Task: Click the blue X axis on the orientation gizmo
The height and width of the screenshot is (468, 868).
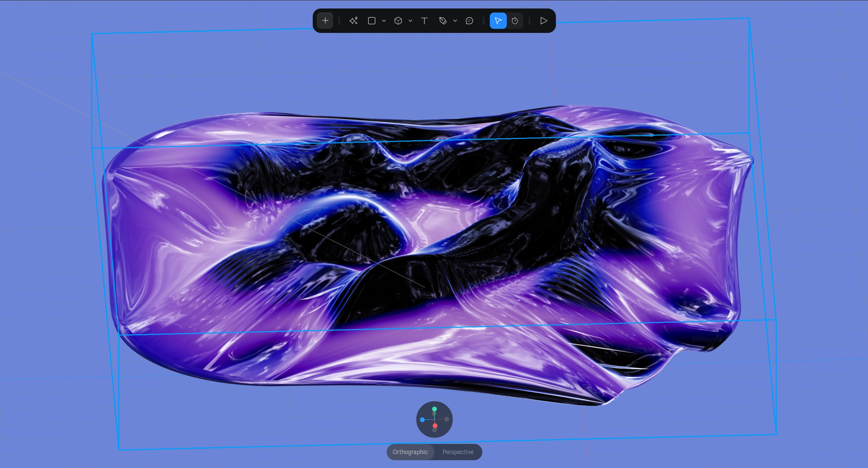Action: (422, 420)
